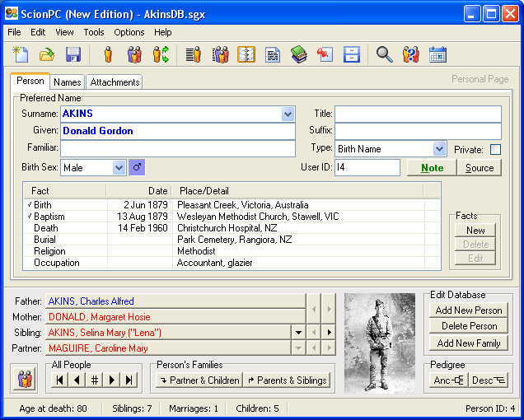Go to next person in All People

click(112, 380)
